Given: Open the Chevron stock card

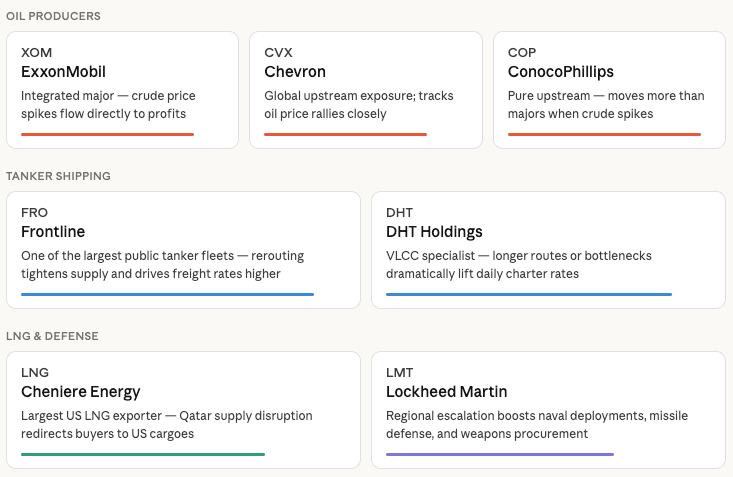Looking at the screenshot, I should coord(366,90).
